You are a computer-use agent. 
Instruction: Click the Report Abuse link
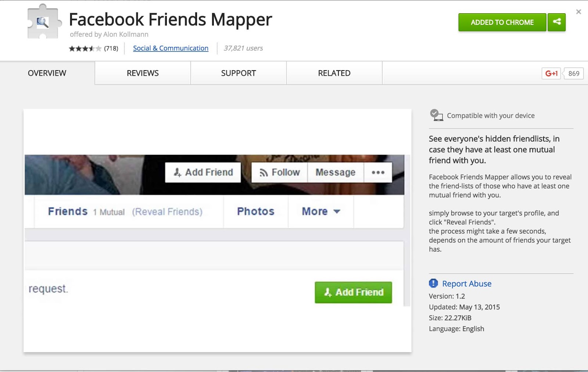tap(467, 283)
